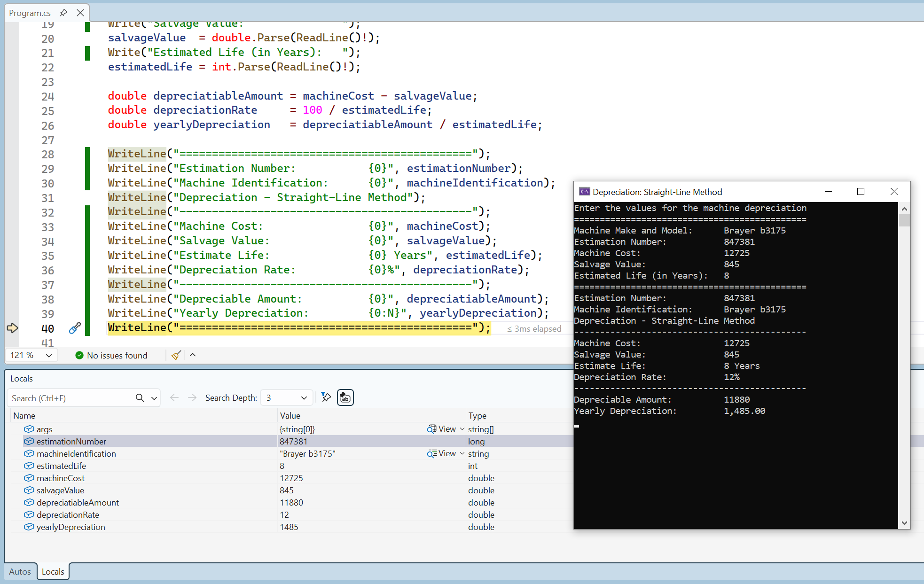
Task: Switch to the Locals tab
Action: coord(53,571)
